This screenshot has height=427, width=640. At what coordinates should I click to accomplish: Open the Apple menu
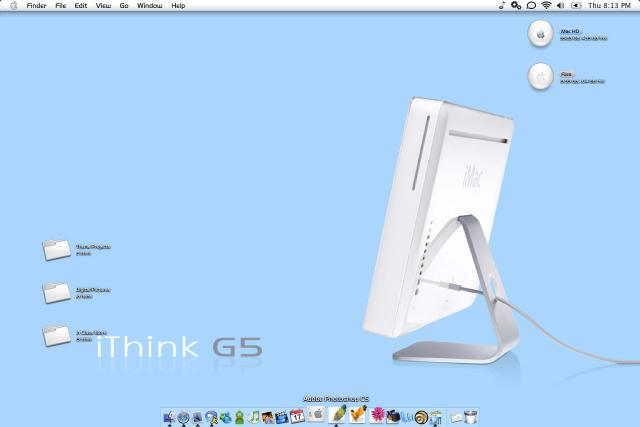tap(13, 5)
